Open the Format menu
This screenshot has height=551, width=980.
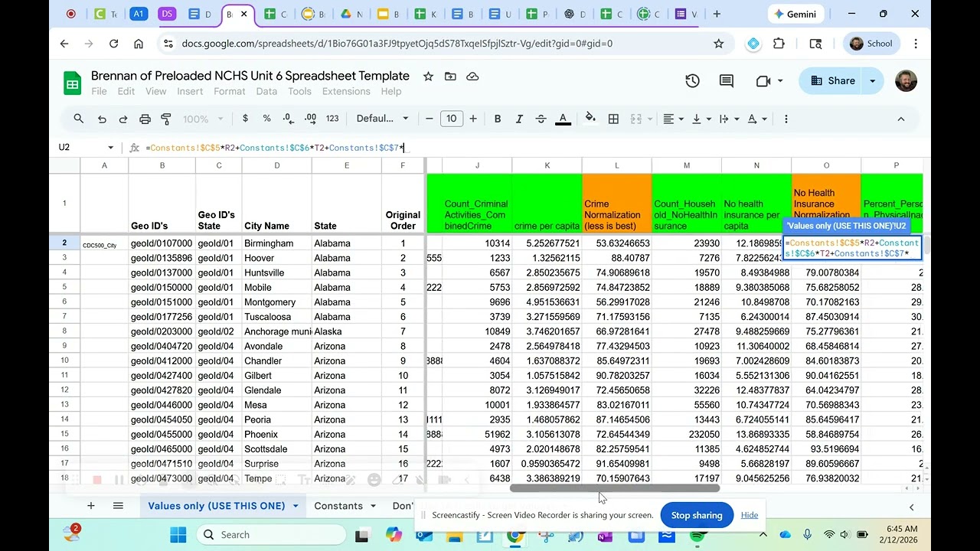click(x=230, y=91)
